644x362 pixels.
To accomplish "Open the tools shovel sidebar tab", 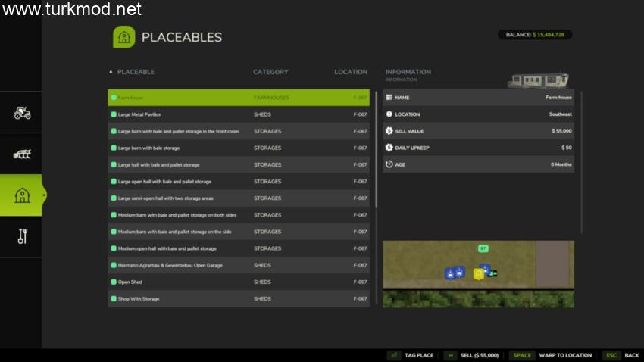I will coord(22,236).
